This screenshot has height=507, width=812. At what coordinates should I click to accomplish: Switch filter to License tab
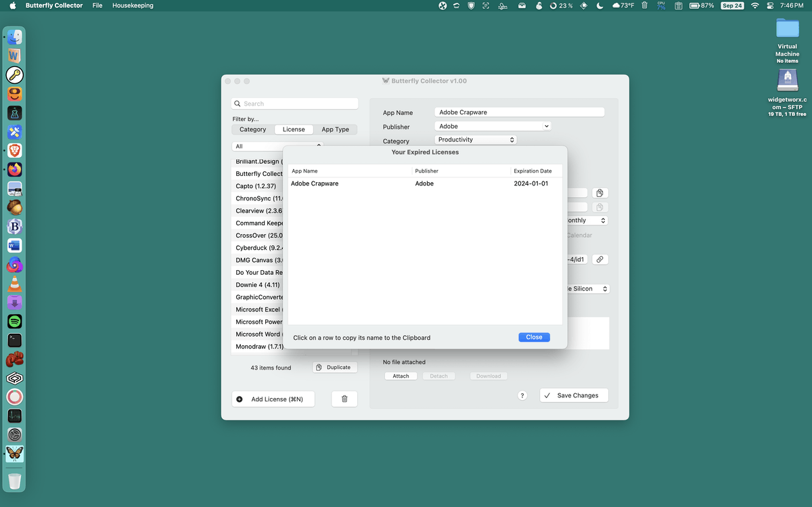(294, 129)
